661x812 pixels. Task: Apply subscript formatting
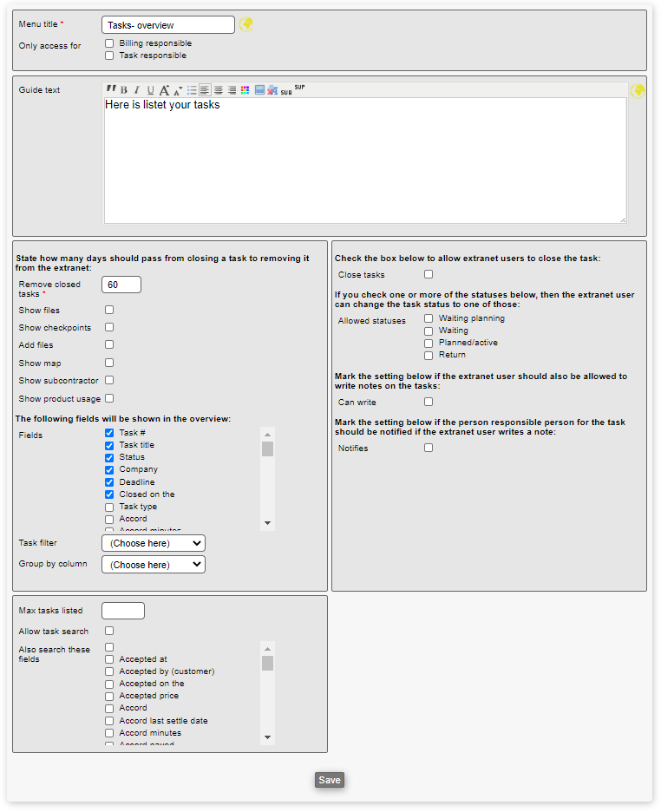286,91
